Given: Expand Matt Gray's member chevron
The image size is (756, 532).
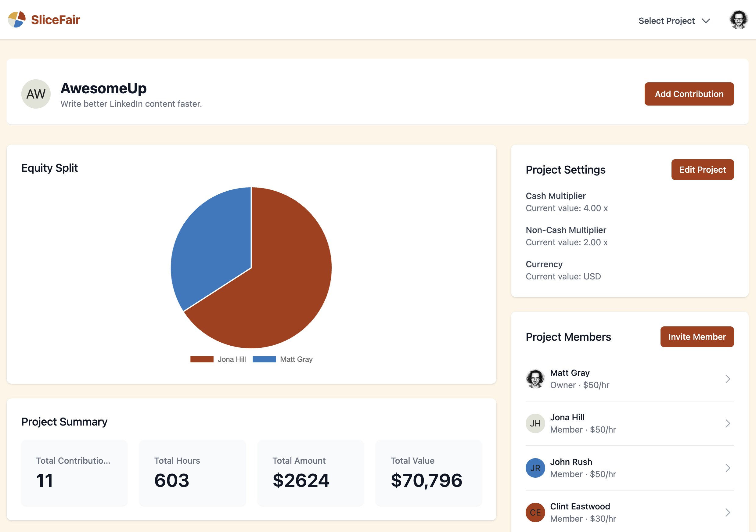Looking at the screenshot, I should click(728, 379).
